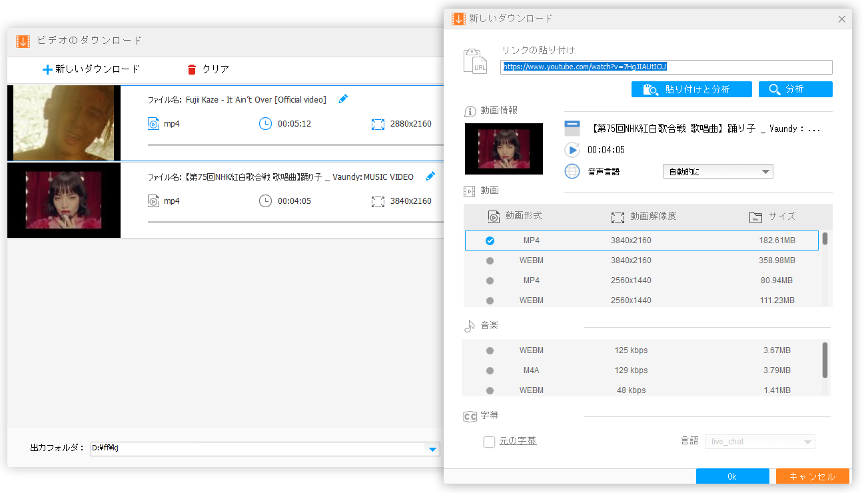This screenshot has height=493, width=868.
Task: Click the play icon beside 00:04:05
Action: [x=572, y=150]
